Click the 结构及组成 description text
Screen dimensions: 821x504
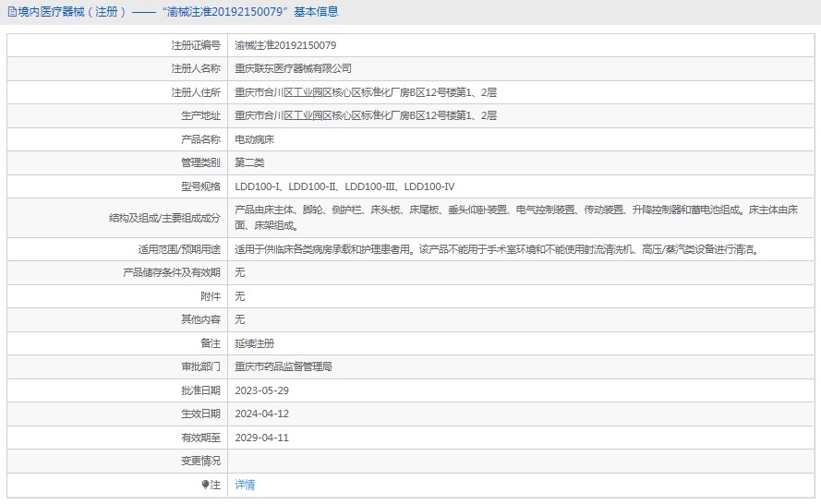(x=515, y=218)
